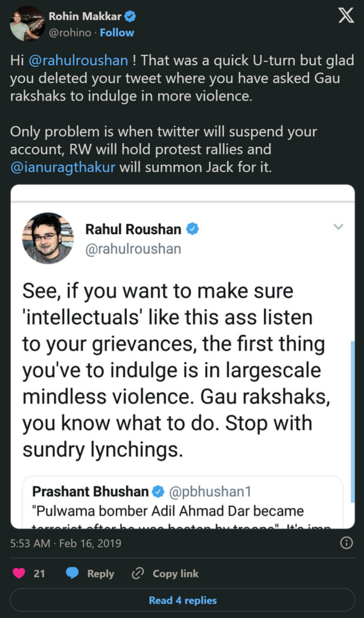Like the tweet with heart icon
This screenshot has width=364, height=618.
pyautogui.click(x=18, y=573)
